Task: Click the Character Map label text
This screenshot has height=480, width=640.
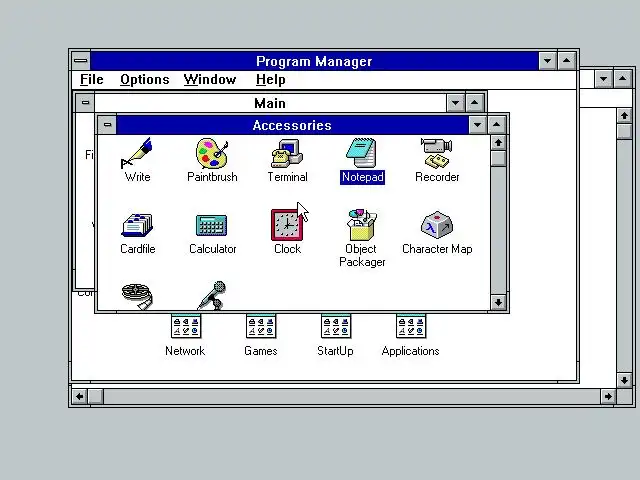Action: (437, 249)
